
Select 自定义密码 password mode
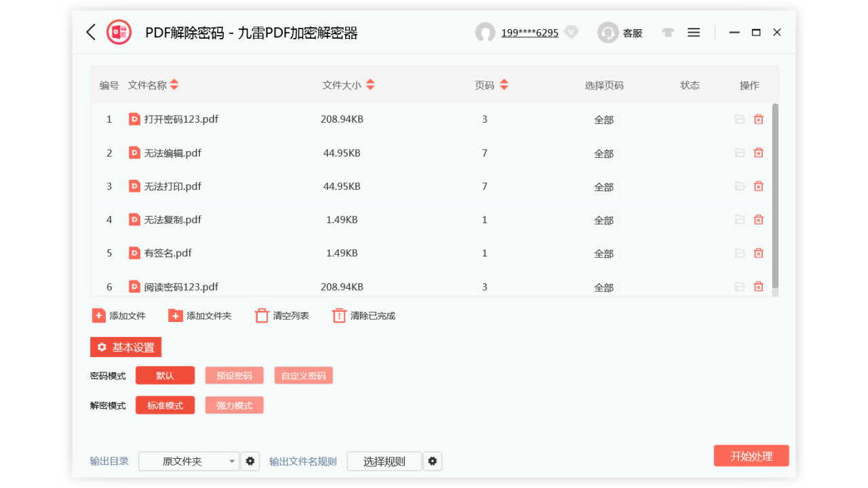303,375
